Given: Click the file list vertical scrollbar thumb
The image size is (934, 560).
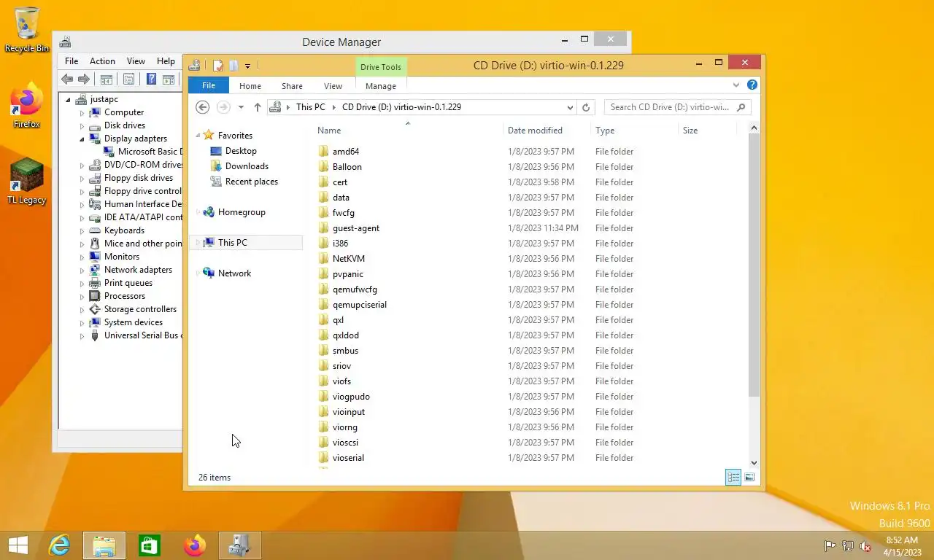Looking at the screenshot, I should [x=754, y=266].
